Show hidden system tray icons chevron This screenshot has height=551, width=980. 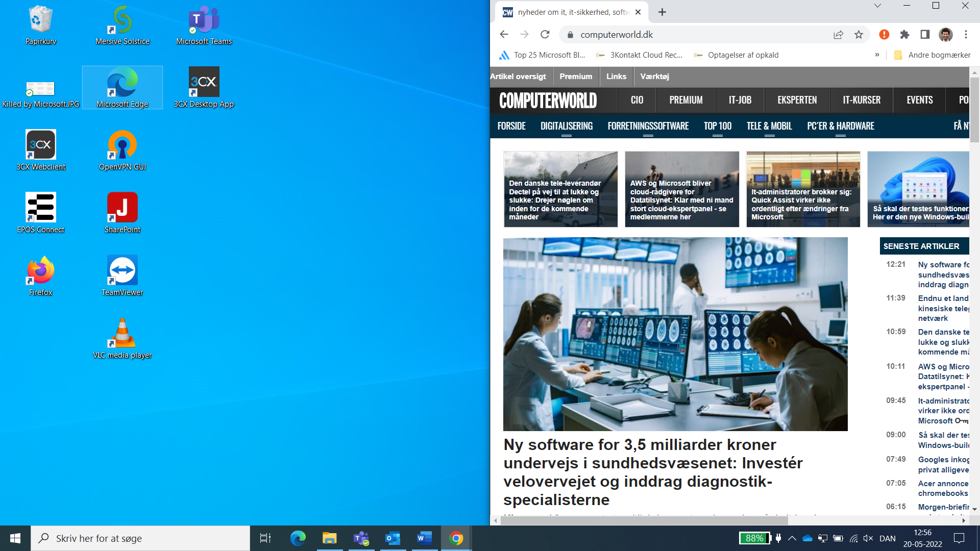pos(792,538)
